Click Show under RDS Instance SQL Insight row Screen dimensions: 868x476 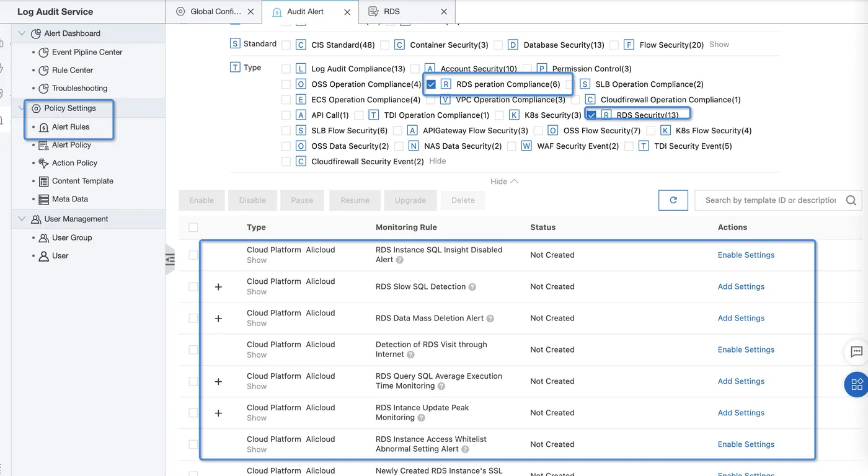(x=257, y=260)
